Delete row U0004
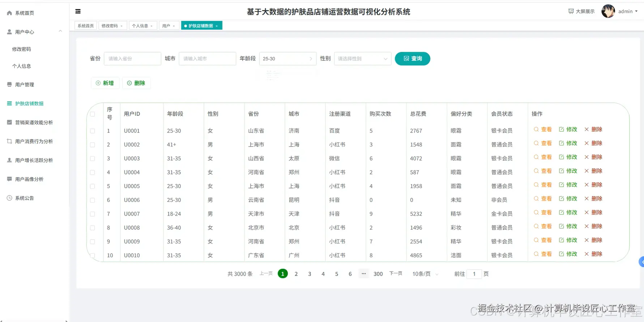This screenshot has height=322, width=644. tap(593, 171)
